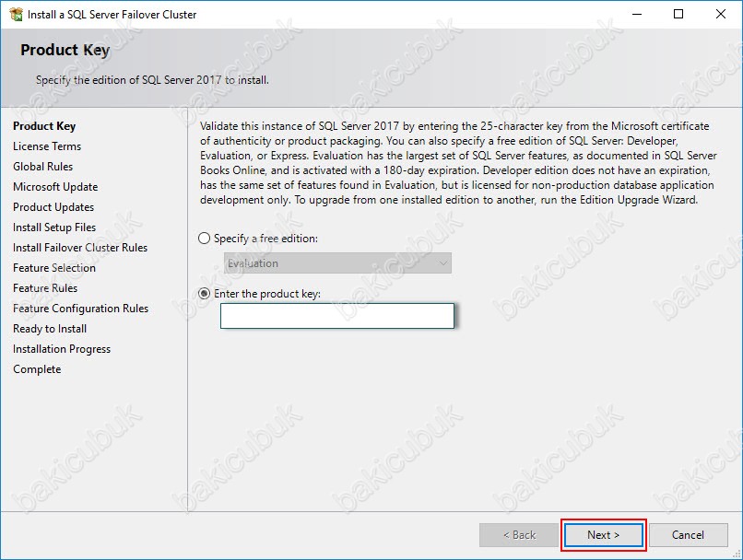
Task: Click the Cancel button
Action: coord(688,535)
